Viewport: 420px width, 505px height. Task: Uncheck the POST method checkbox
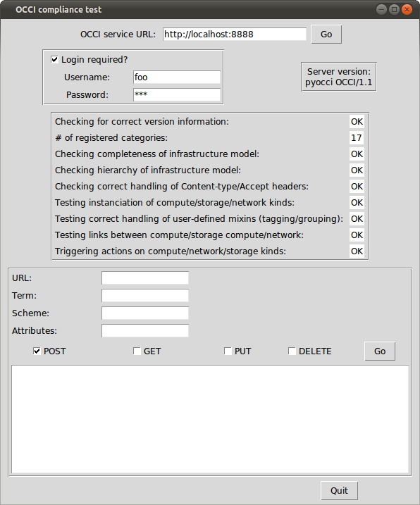coord(37,351)
